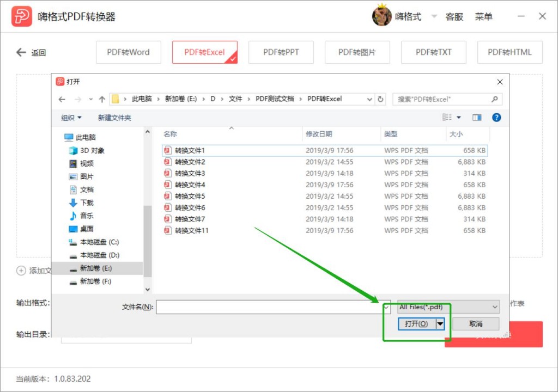Open recent locations dropdown in dialog
Screen dimensions: 558x392
click(91, 99)
